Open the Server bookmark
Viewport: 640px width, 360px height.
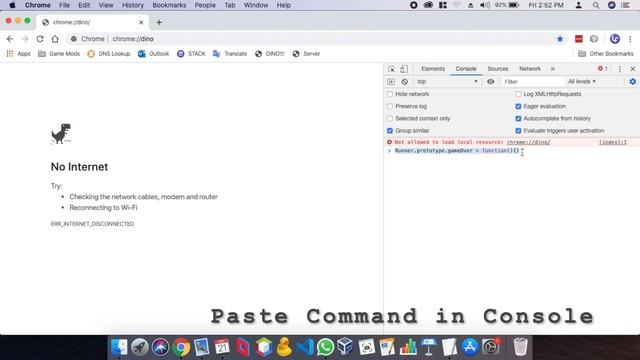click(306, 54)
